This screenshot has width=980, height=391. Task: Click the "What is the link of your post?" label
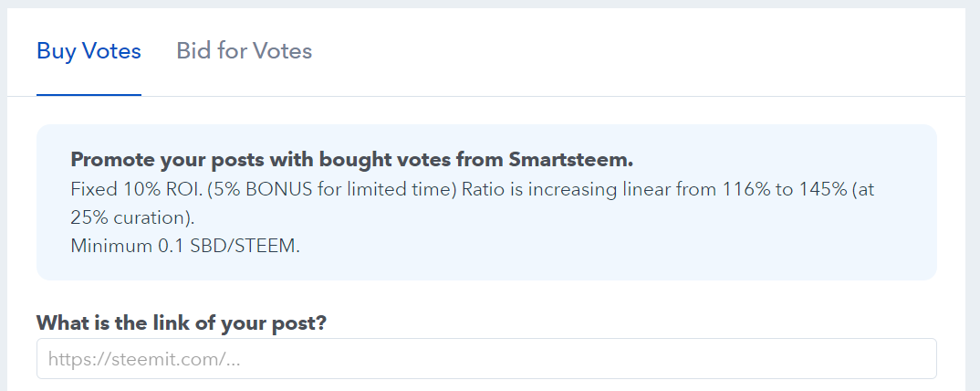pos(182,323)
